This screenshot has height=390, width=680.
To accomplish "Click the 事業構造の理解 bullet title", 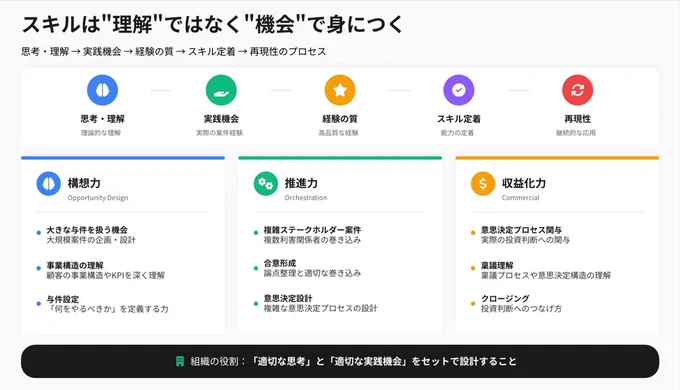I will pos(75,265).
